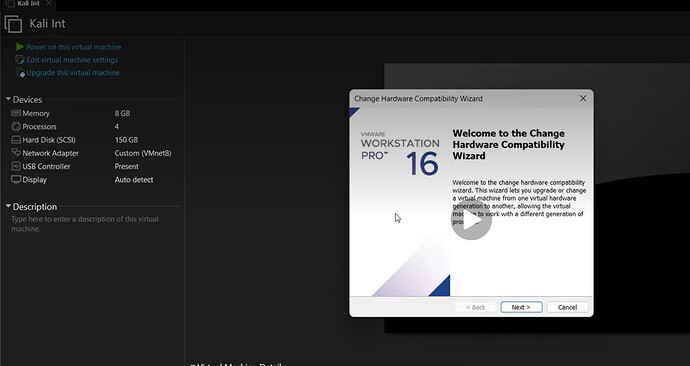This screenshot has width=690, height=366.
Task: Click the wizard welcome heading text
Action: [x=508, y=144]
